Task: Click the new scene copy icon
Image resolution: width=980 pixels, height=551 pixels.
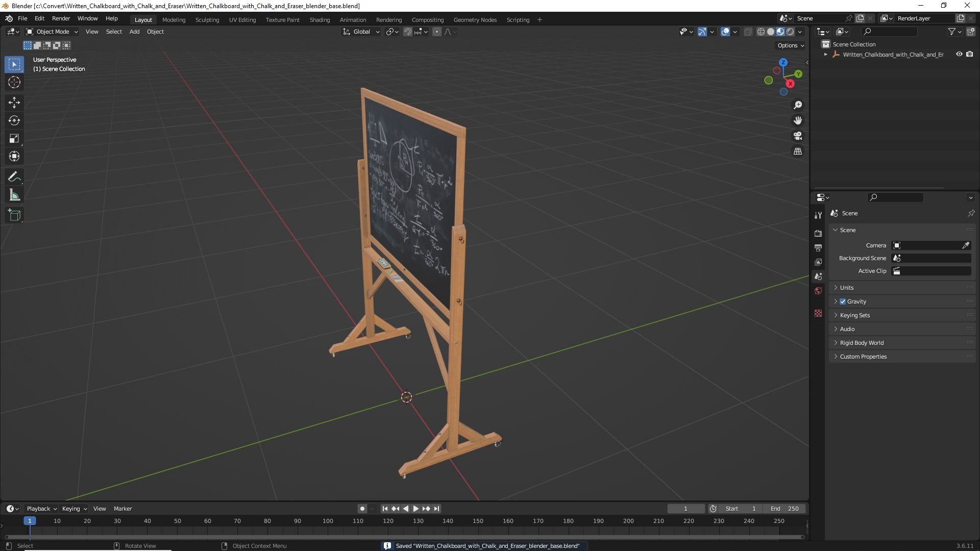Action: click(860, 18)
